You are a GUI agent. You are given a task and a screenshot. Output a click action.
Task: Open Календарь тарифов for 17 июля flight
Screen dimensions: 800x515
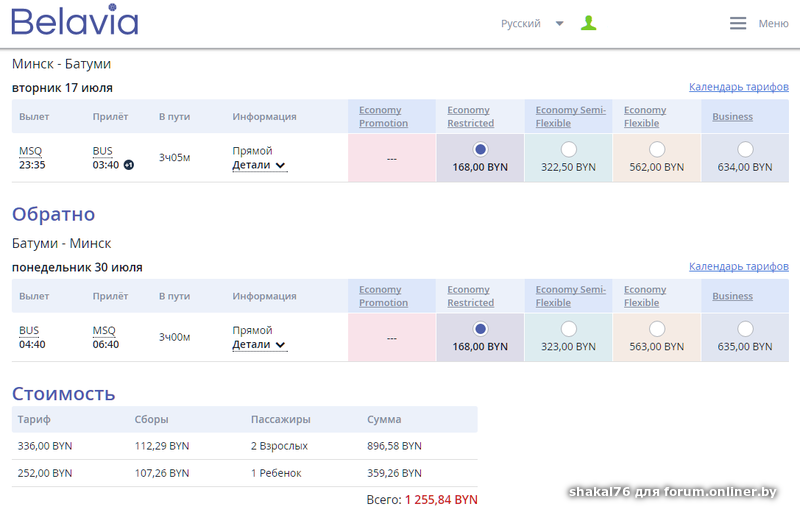click(738, 87)
